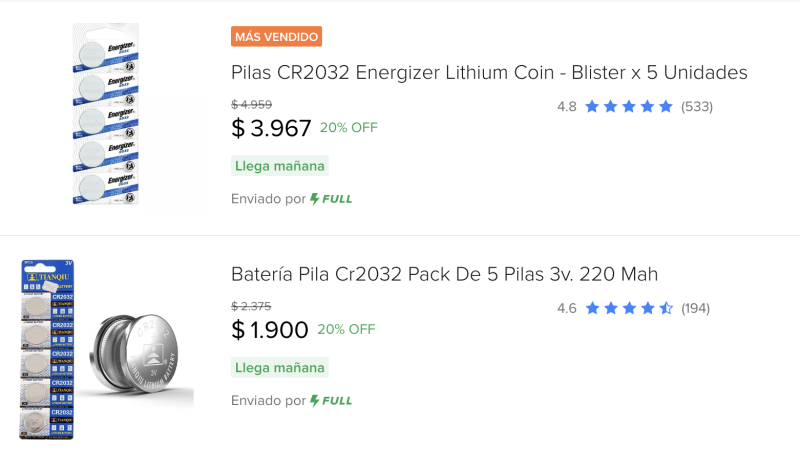Click the Pilas CR2032 Energizer Lithium Coin title
The image size is (800, 469).
point(489,73)
